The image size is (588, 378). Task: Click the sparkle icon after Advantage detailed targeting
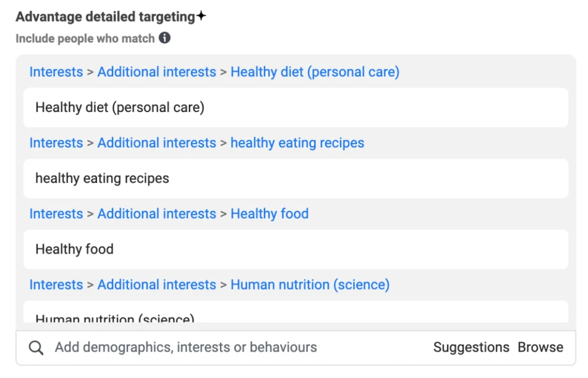201,16
